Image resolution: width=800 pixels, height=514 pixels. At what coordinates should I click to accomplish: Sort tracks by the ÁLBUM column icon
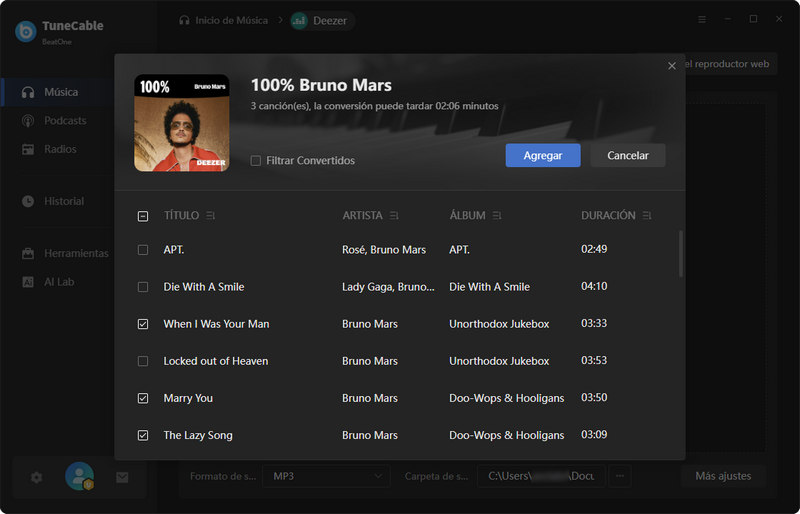click(497, 216)
